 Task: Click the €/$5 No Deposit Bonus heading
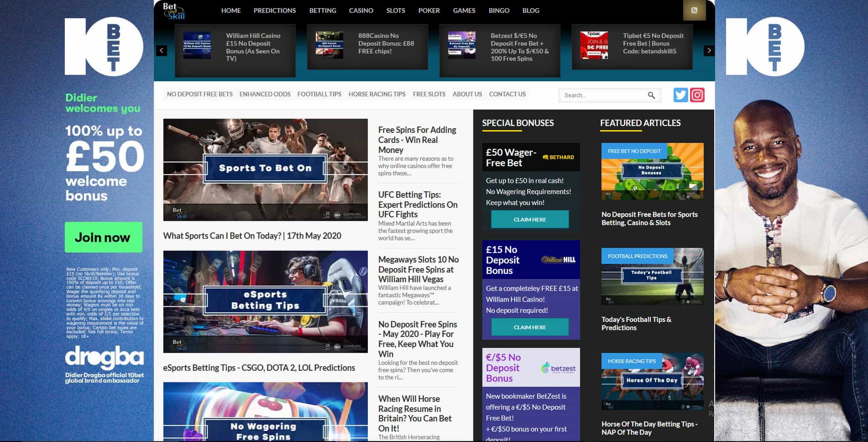[x=503, y=368]
